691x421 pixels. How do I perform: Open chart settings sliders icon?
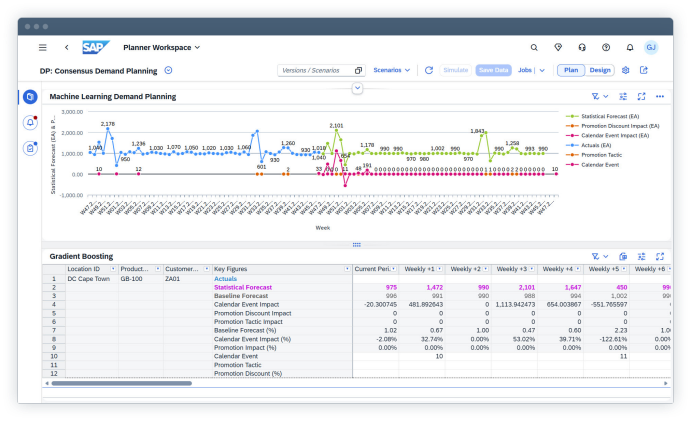623,96
